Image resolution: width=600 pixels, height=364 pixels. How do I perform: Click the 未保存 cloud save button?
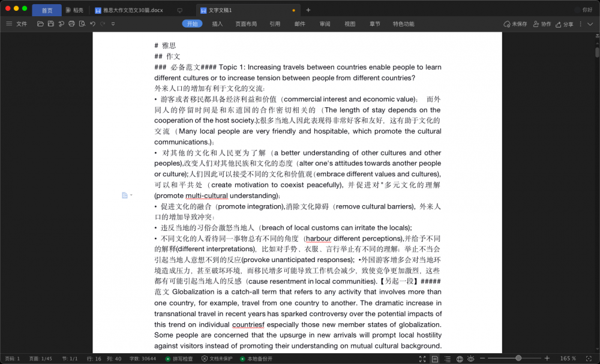515,24
